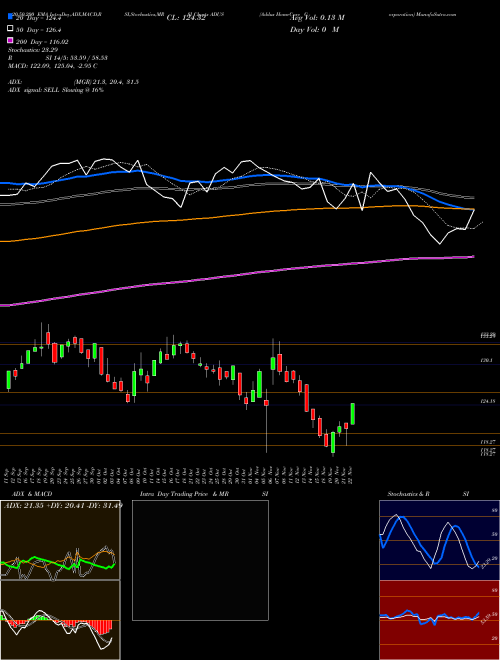Select the '200 Day = 116.02' legend text

pyautogui.click(x=41, y=42)
